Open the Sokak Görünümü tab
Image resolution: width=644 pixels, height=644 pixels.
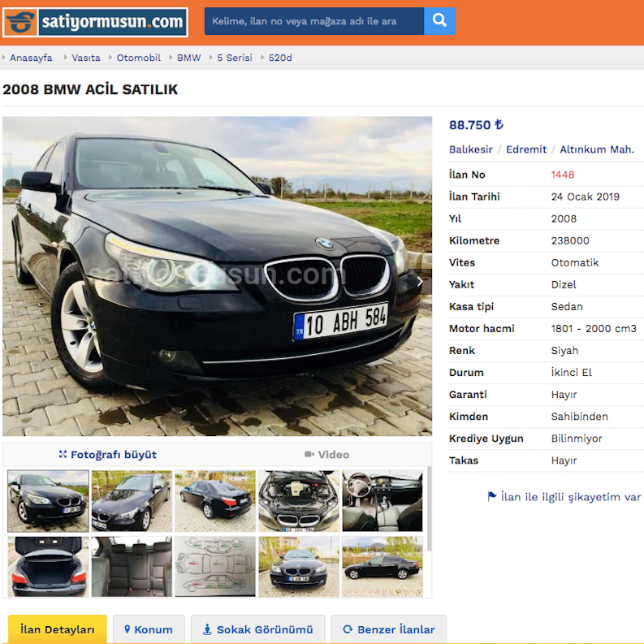[258, 629]
